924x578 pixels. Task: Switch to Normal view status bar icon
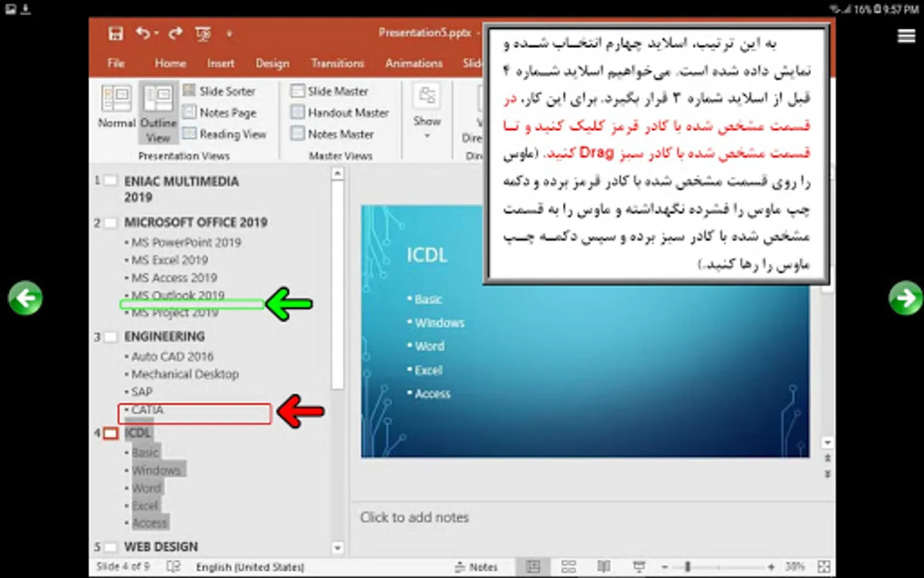[533, 566]
